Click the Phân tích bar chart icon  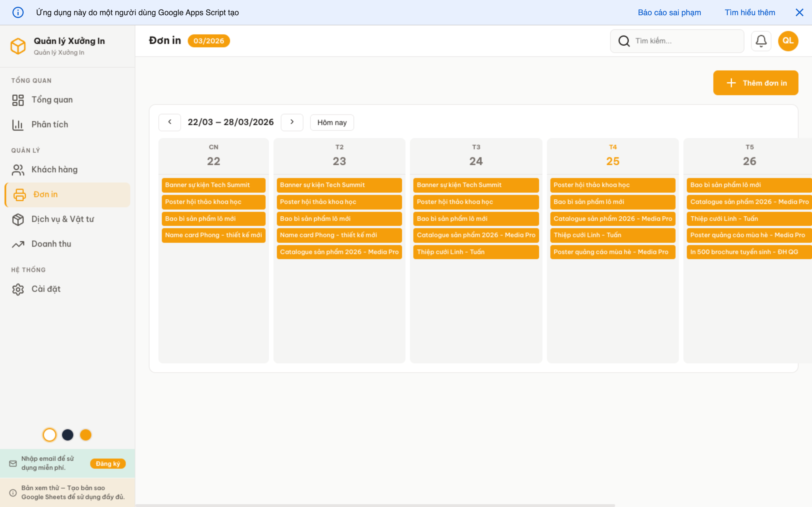(18, 124)
